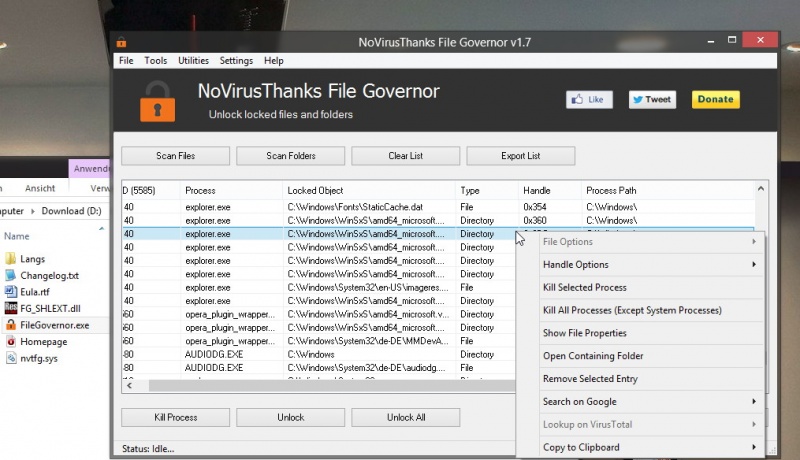
Task: Sort by the Handle column header
Action: 549,191
